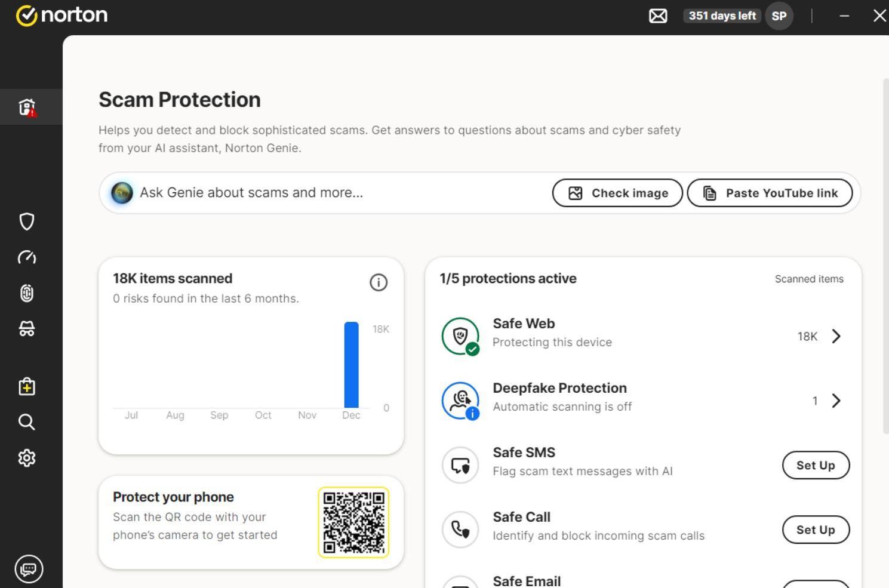
Task: Click the info icon on items scanned card
Action: click(379, 282)
